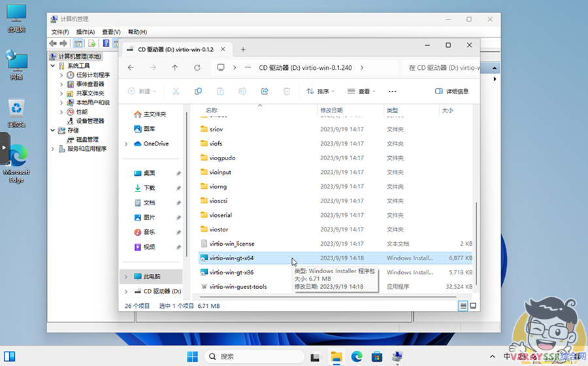
Task: Open the Action menu in Computer Management
Action: (x=86, y=32)
